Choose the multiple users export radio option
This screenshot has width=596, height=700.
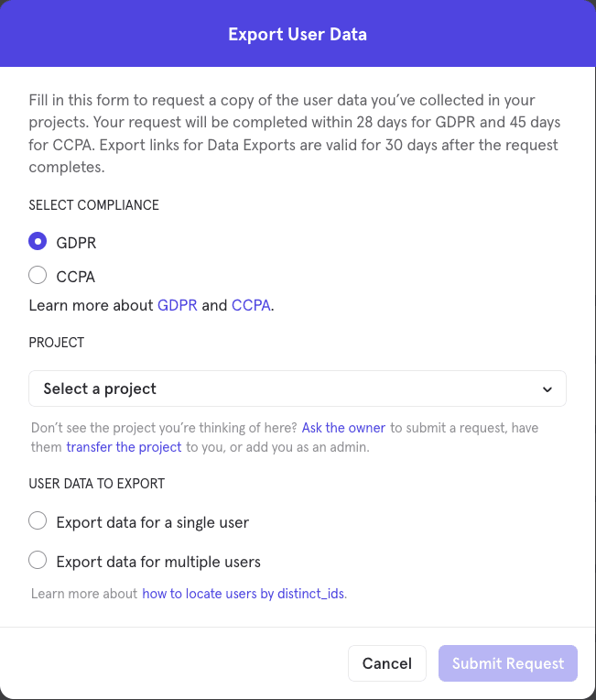38,561
